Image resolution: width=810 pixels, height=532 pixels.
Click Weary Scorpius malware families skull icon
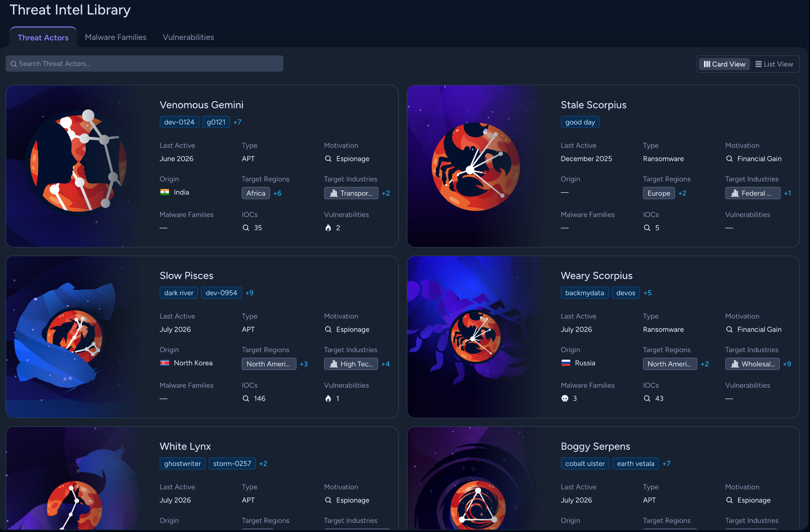coord(565,398)
